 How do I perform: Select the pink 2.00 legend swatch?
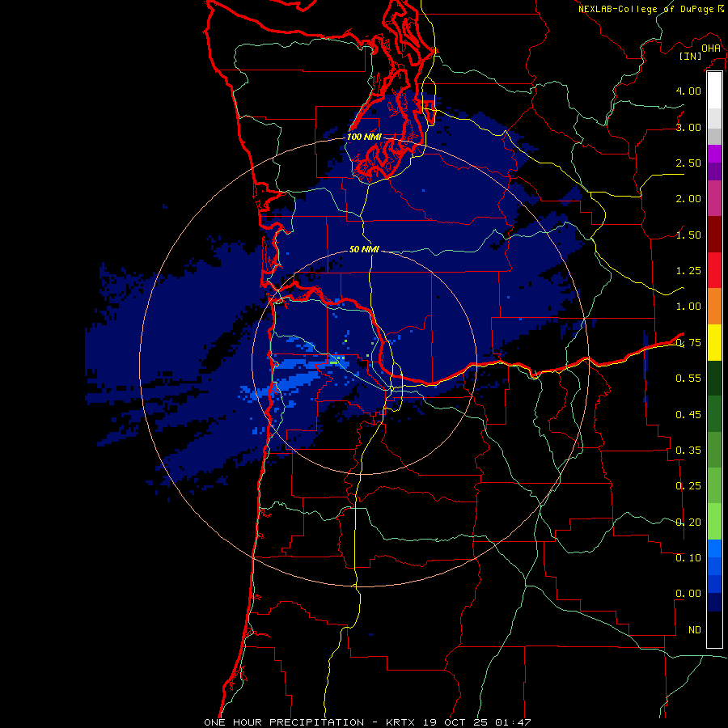tap(714, 198)
